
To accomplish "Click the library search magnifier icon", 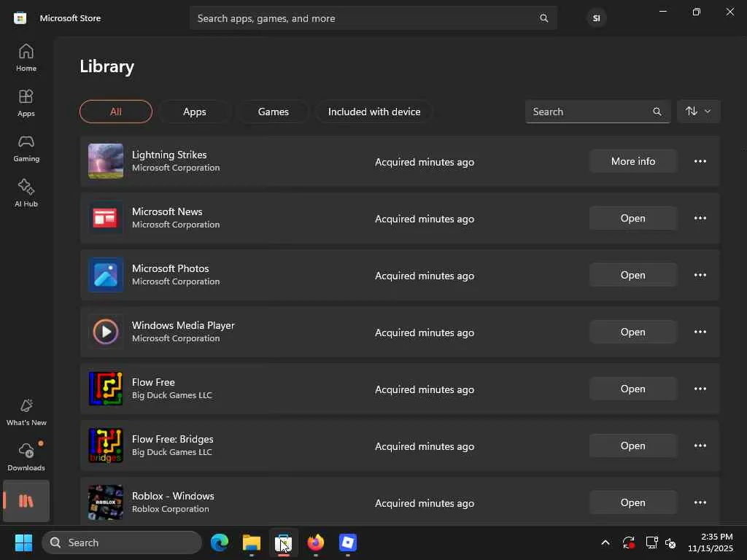I will coord(657,112).
